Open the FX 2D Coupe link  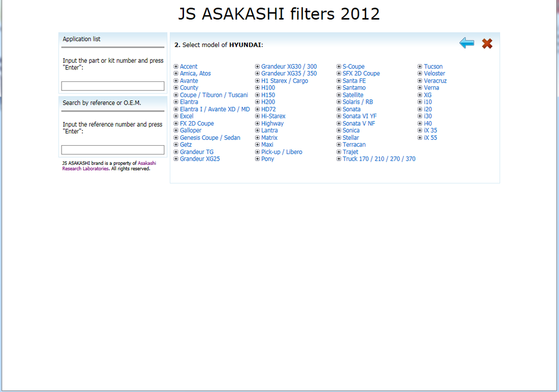click(197, 123)
